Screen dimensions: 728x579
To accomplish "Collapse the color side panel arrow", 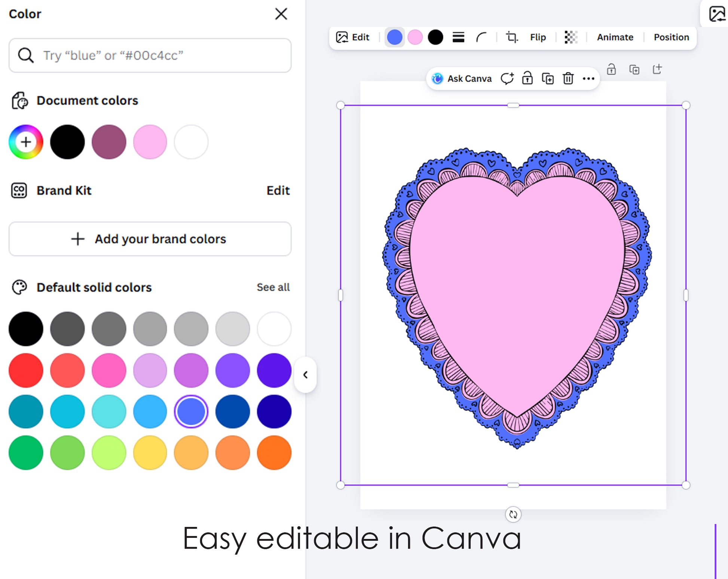I will (x=305, y=375).
